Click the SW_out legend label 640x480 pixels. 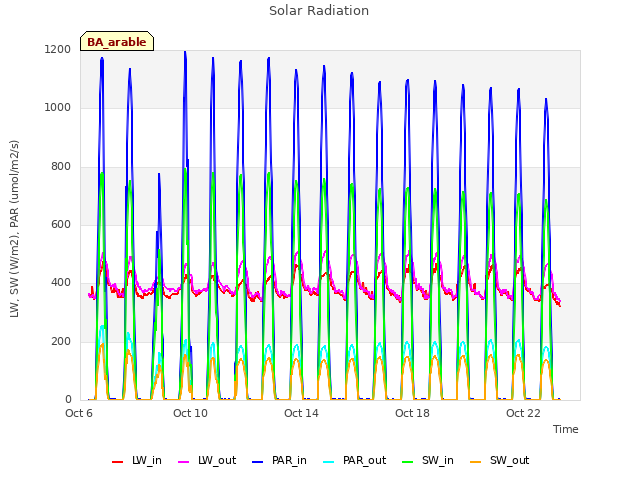point(509,460)
